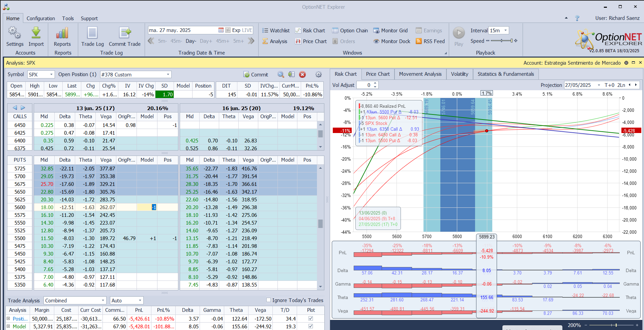Switch to the Configuration ribbon tab
Viewport: 644px width, 330px height.
[x=41, y=19]
